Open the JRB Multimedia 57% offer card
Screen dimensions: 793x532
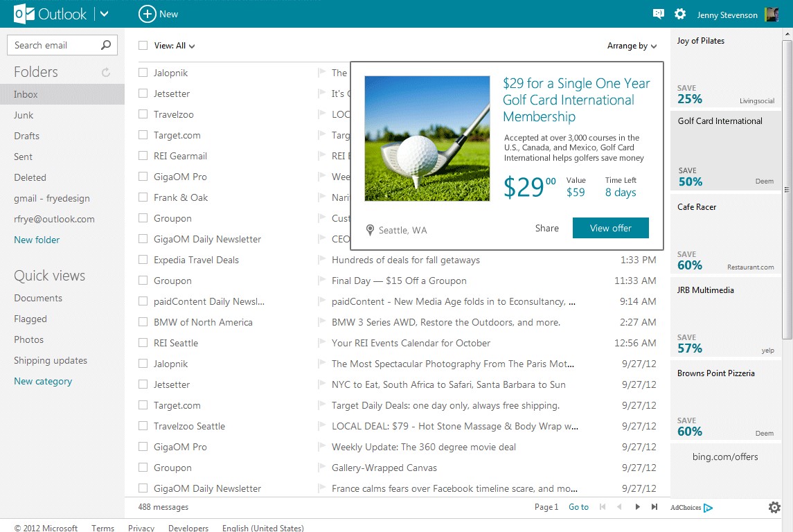[724, 319]
